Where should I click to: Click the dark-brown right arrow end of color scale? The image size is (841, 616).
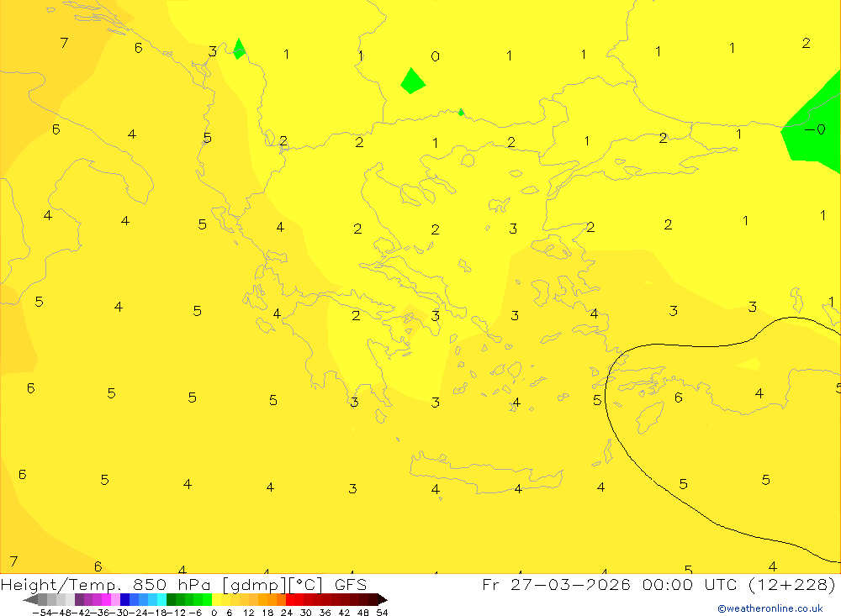382,599
